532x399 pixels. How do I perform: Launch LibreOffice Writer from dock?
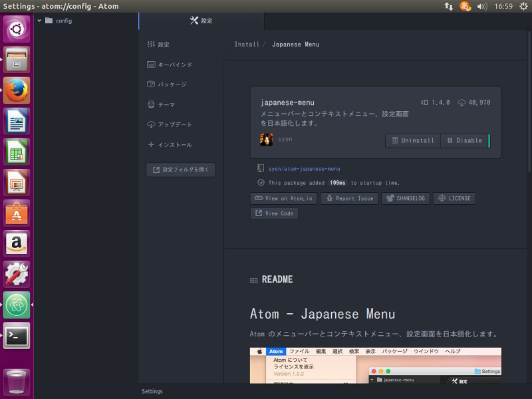click(17, 121)
